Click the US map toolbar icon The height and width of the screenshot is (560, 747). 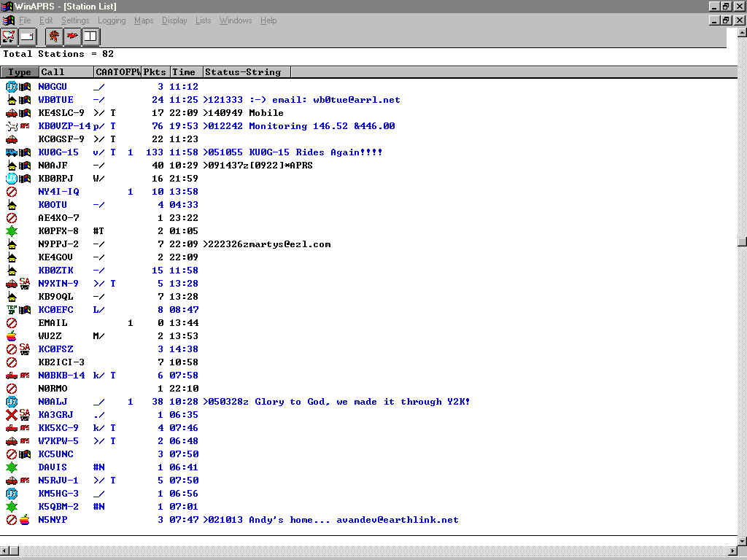[9, 35]
